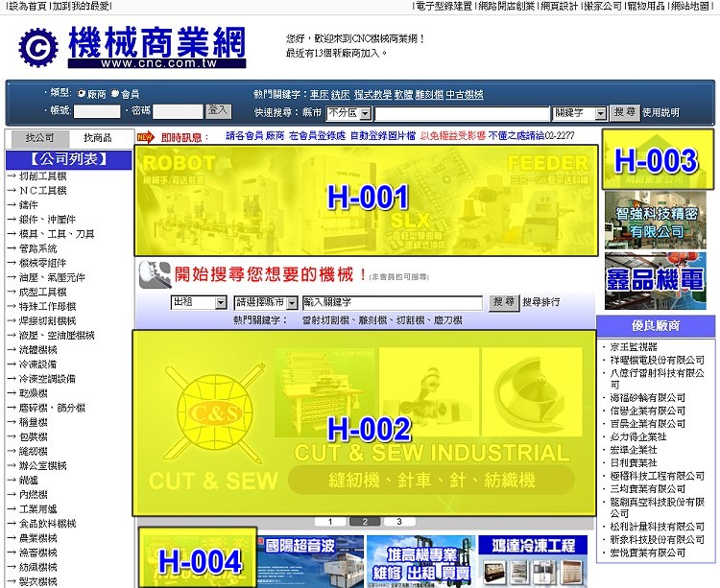
Task: Click the red NEW icon beside 即時訊息
Action: tap(145, 136)
